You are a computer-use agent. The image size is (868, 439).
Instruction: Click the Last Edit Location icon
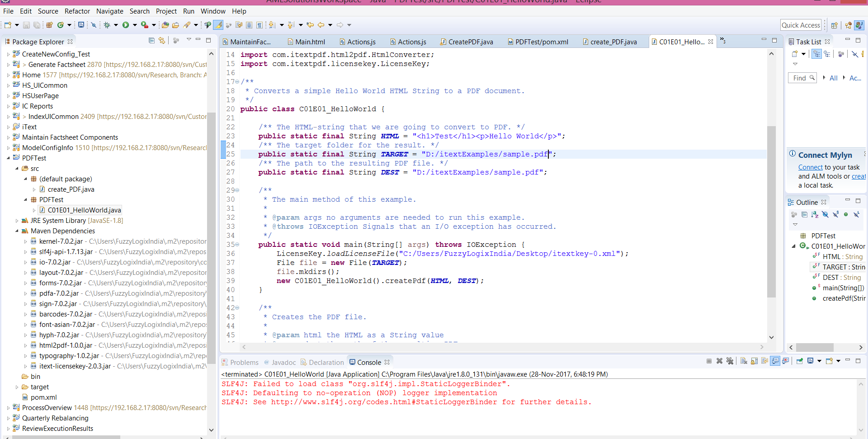tap(310, 25)
